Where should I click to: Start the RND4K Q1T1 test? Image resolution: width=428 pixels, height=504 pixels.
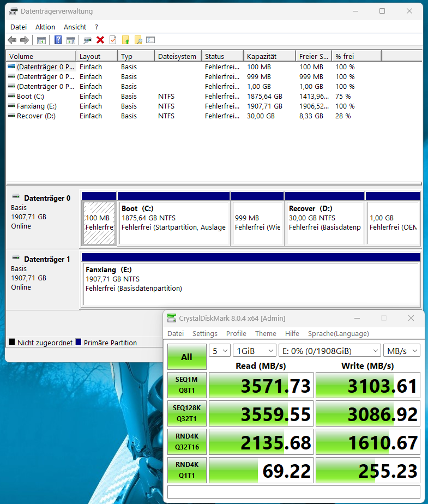click(x=186, y=470)
